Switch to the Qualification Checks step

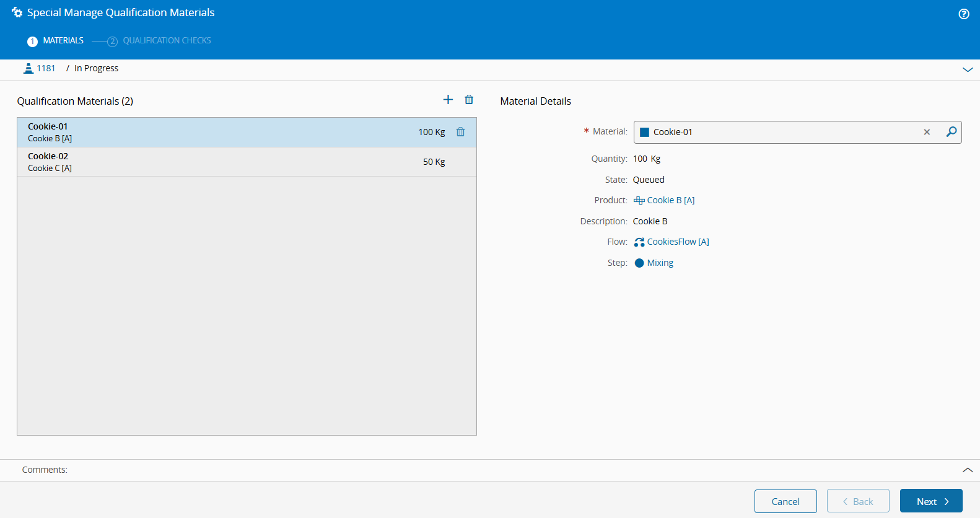[166, 41]
